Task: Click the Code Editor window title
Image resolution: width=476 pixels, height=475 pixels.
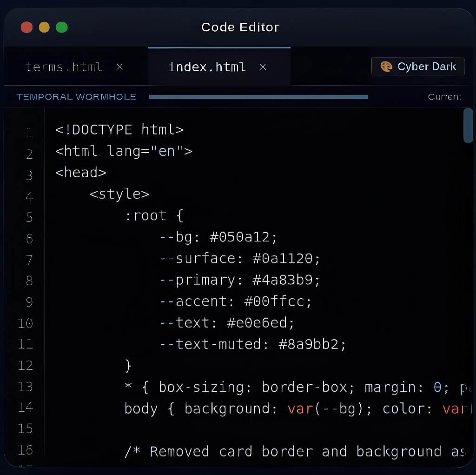Action: [240, 27]
